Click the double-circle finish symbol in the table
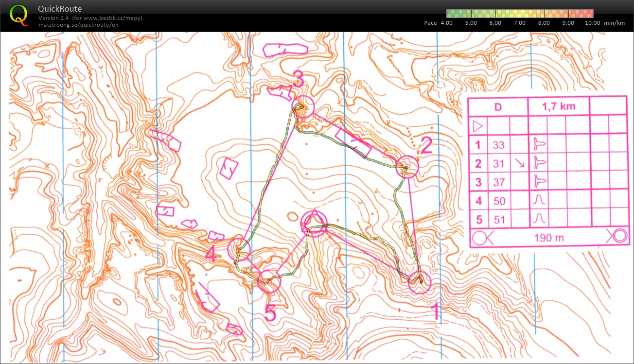The height and width of the screenshot is (364, 634). 619,237
